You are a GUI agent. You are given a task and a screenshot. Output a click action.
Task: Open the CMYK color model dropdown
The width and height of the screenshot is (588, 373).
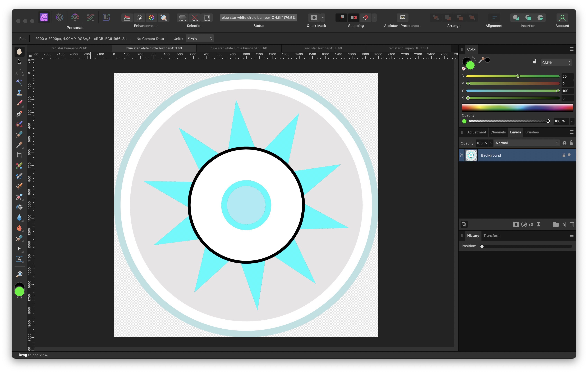(x=556, y=63)
